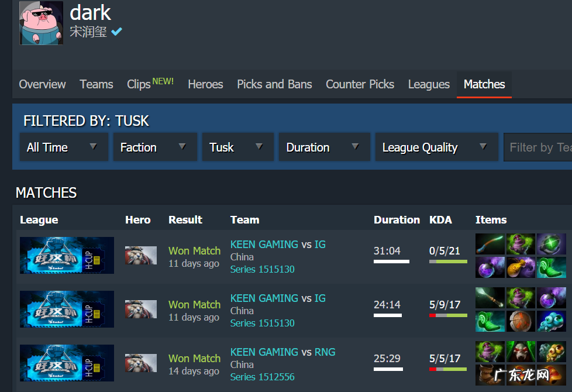Click the KDA bar under 0/5/21

click(449, 262)
